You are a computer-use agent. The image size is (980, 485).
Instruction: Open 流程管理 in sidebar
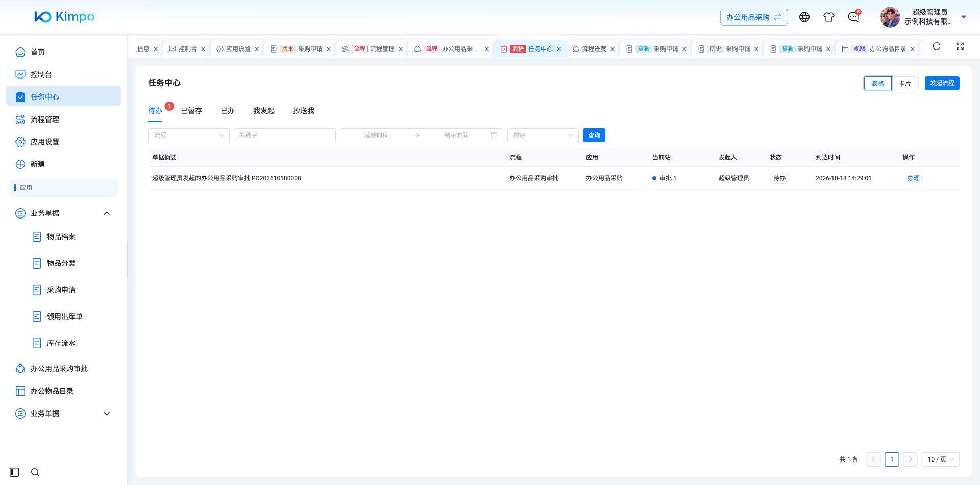[63, 119]
